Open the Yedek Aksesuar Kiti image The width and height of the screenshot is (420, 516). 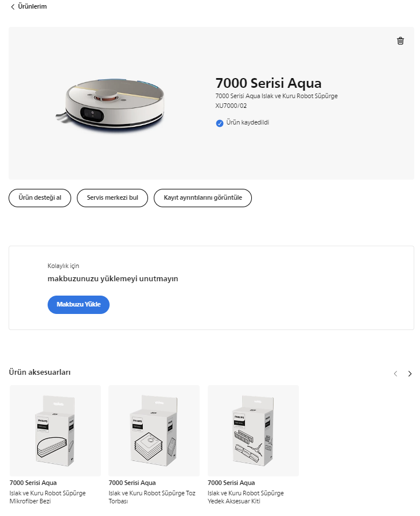pyautogui.click(x=253, y=430)
